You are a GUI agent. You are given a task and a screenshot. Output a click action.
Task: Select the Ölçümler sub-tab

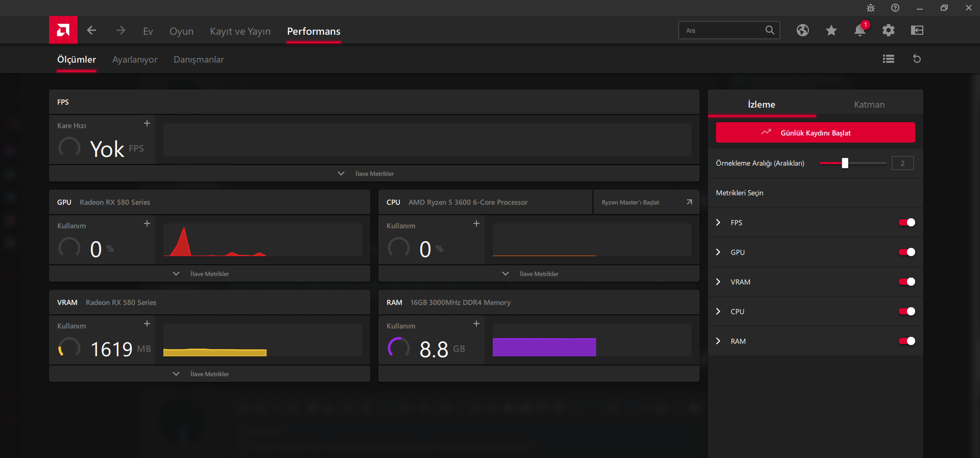tap(77, 60)
